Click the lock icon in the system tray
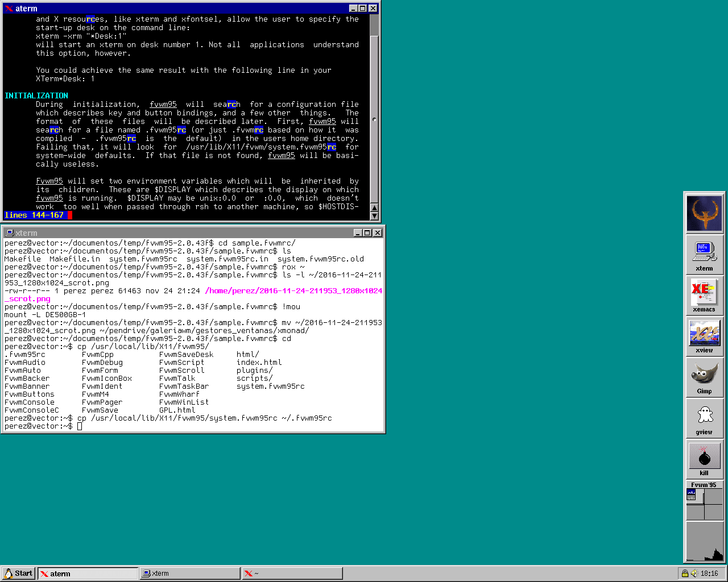The image size is (728, 582). click(685, 573)
